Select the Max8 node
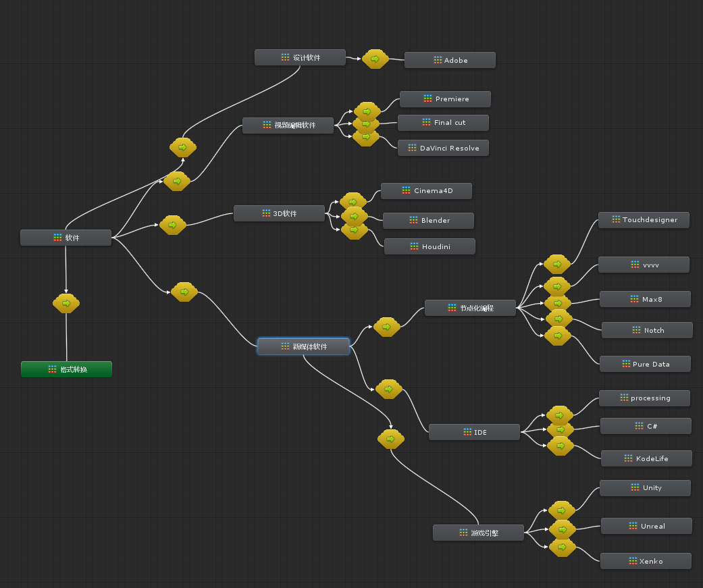 point(645,299)
